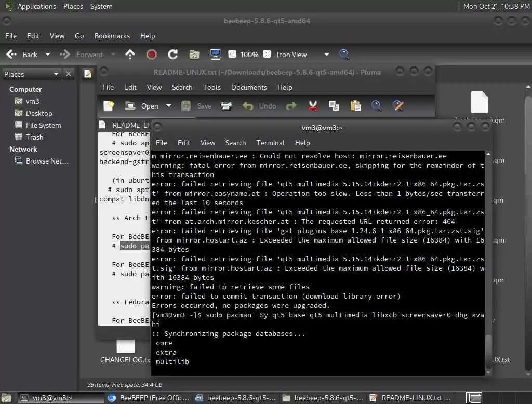Viewport: 532px width, 404px height.
Task: Open Browse Network in sidebar
Action: 47,161
